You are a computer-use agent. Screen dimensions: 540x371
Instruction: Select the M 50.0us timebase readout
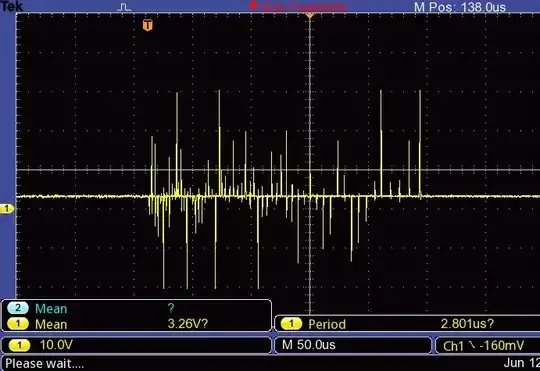pyautogui.click(x=309, y=345)
